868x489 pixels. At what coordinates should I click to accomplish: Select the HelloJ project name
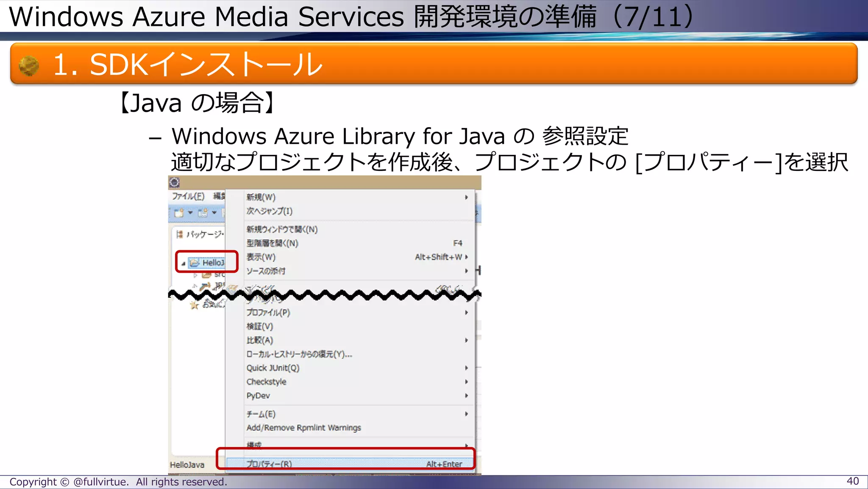coord(213,263)
